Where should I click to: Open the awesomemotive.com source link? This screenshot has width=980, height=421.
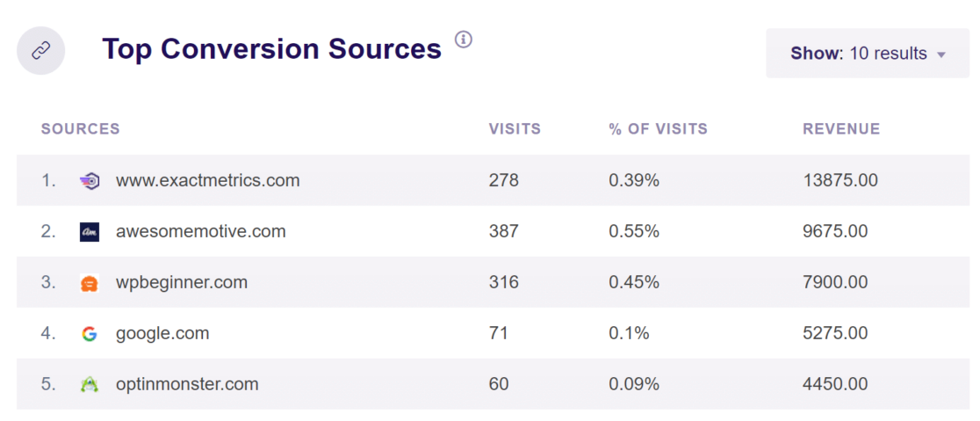[200, 232]
